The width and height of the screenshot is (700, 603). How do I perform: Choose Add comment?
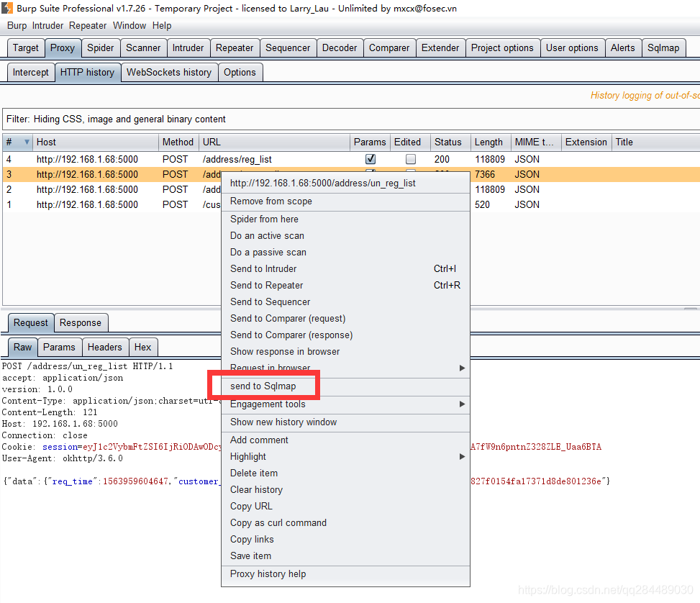coord(345,440)
